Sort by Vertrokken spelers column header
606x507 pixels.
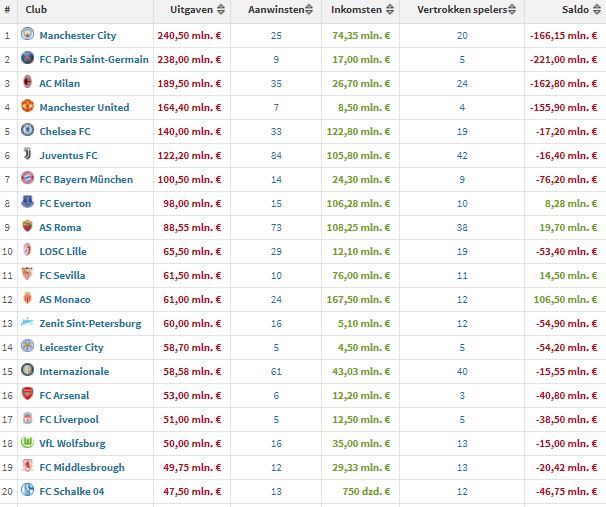coord(461,10)
